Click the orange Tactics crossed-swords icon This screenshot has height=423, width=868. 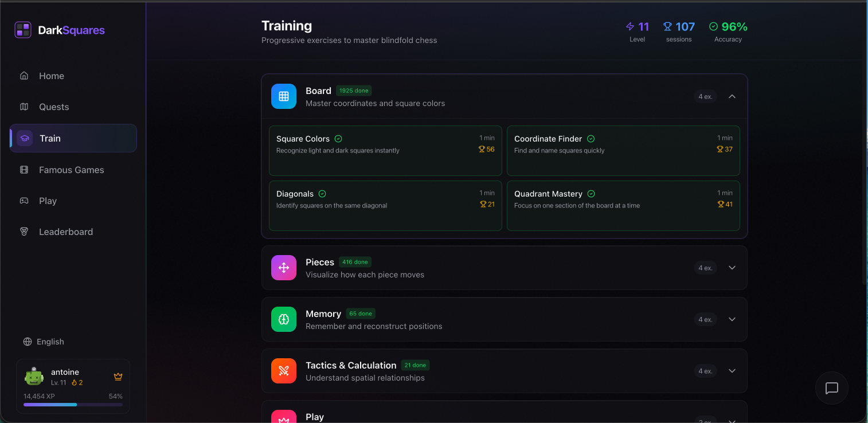tap(284, 371)
